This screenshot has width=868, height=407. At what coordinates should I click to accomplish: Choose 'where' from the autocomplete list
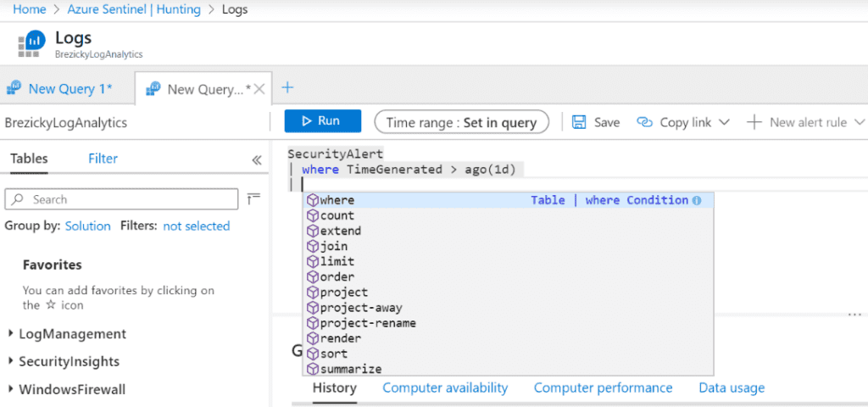[x=509, y=200]
